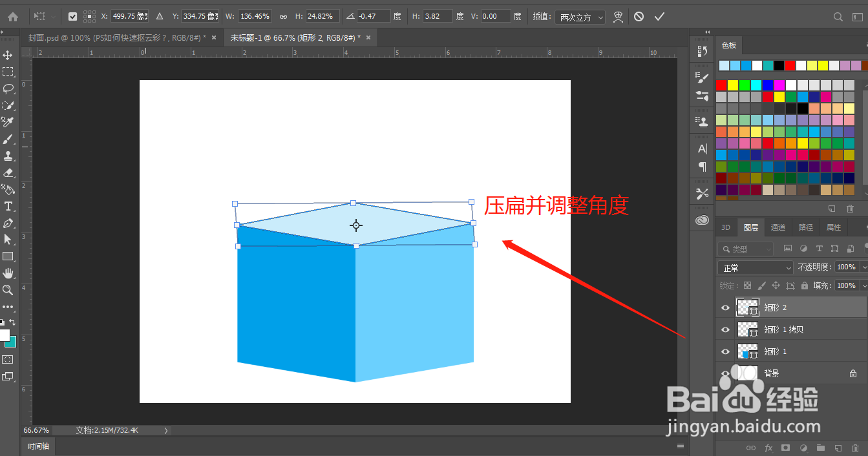Screen dimensions: 868x456
Task: Toggle the reference point checkbox
Action: point(72,17)
